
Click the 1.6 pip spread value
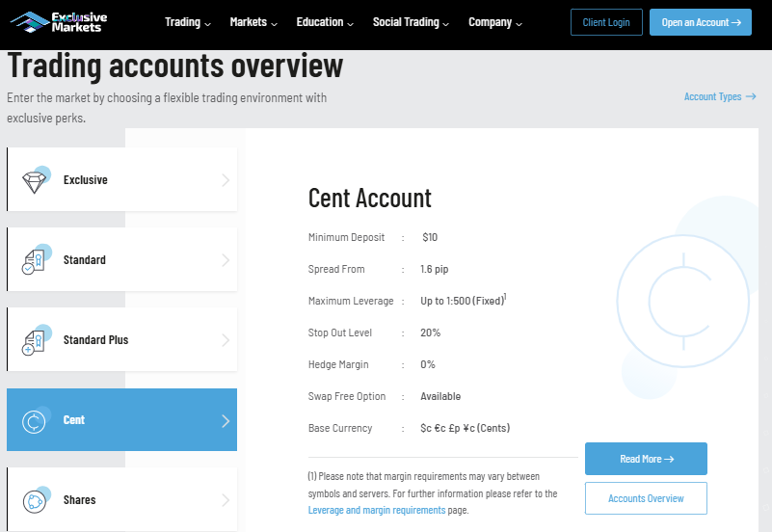click(x=435, y=269)
